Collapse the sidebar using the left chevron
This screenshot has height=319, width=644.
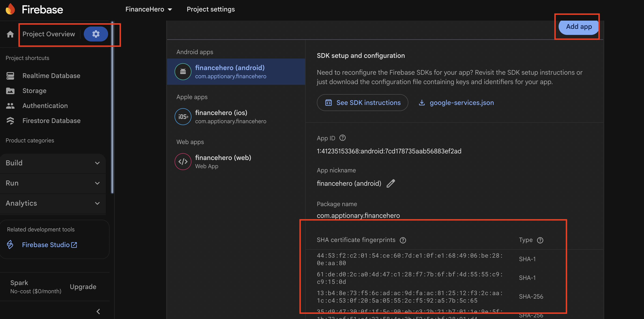98,311
